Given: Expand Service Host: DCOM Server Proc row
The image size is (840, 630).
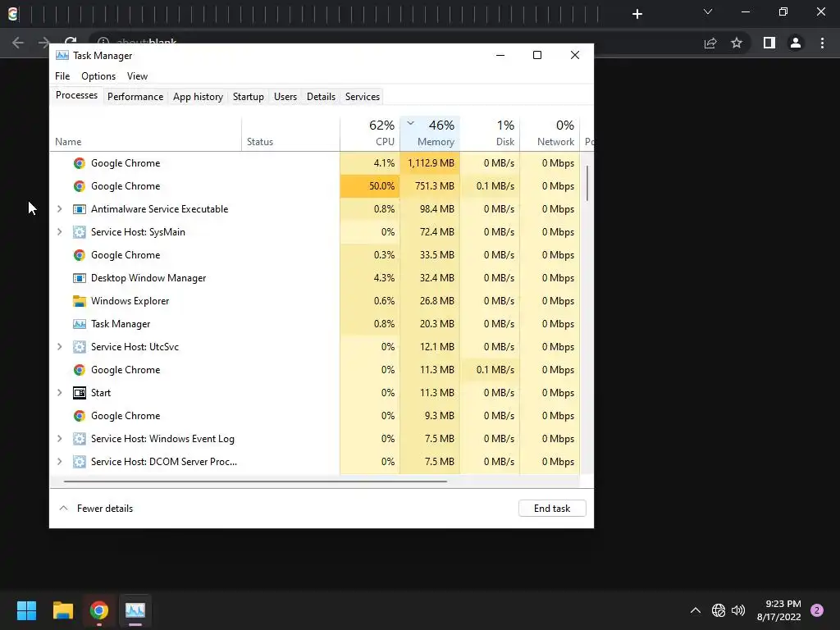Looking at the screenshot, I should (59, 461).
